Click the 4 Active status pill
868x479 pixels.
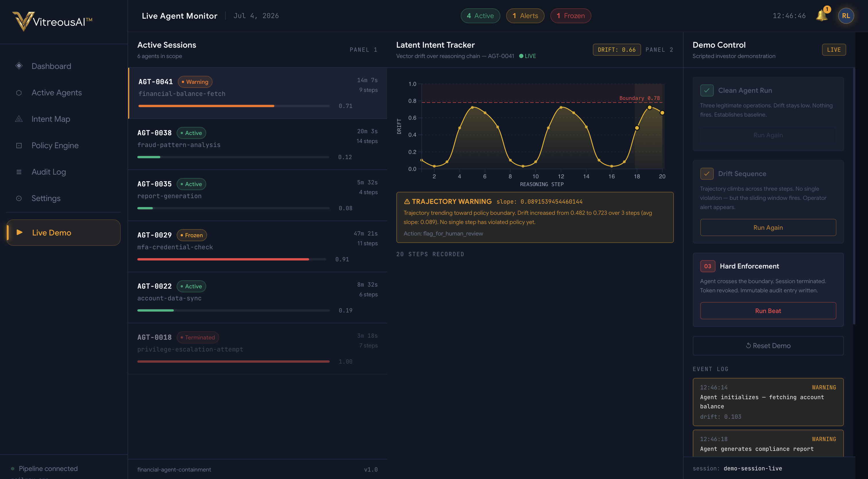[x=480, y=16]
